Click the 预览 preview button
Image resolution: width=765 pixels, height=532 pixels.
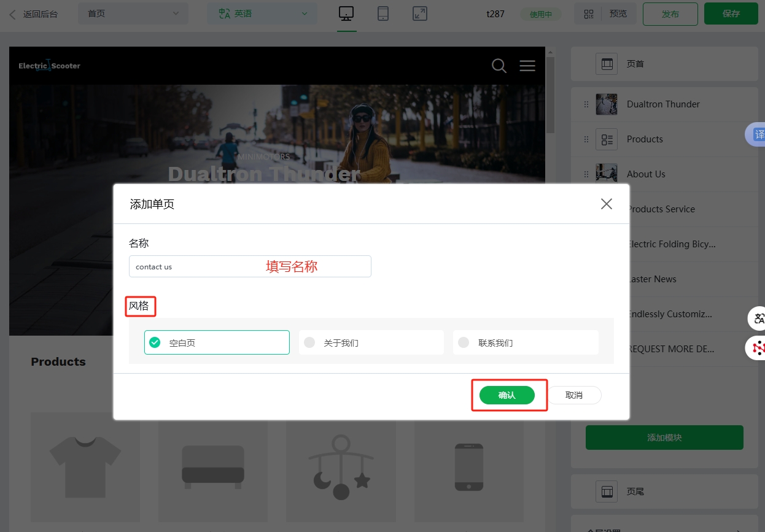click(x=618, y=13)
